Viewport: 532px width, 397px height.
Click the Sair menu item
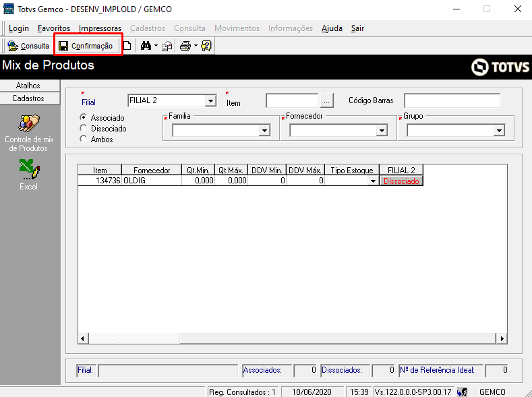pos(357,28)
